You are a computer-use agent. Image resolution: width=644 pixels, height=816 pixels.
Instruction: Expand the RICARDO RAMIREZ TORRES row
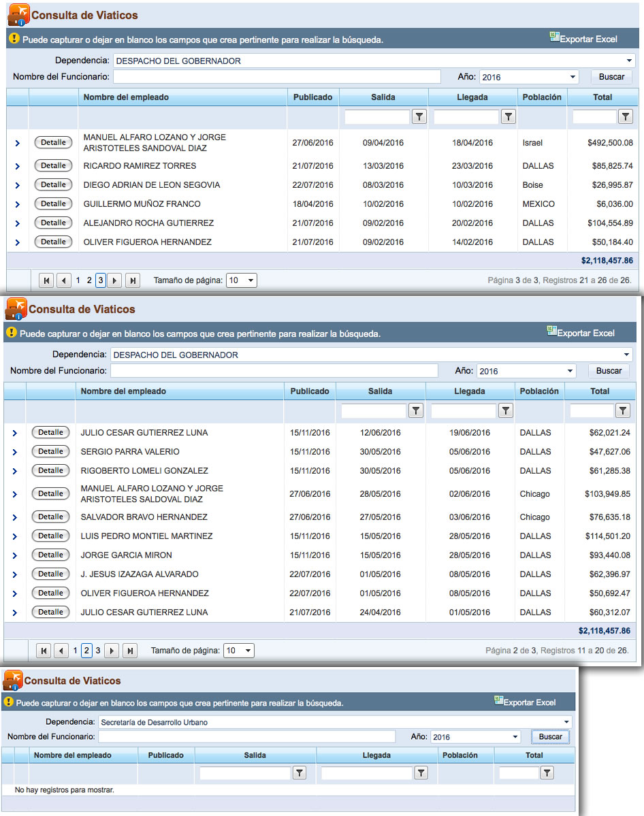(17, 166)
